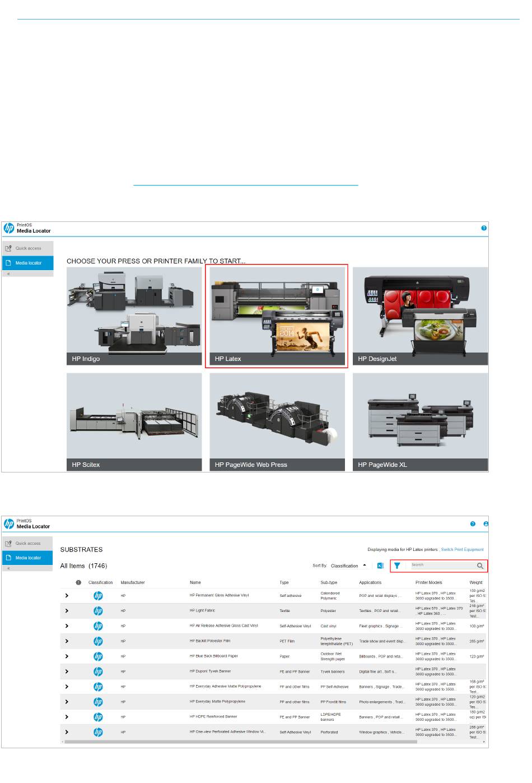Click the Sub-type column header

click(329, 583)
